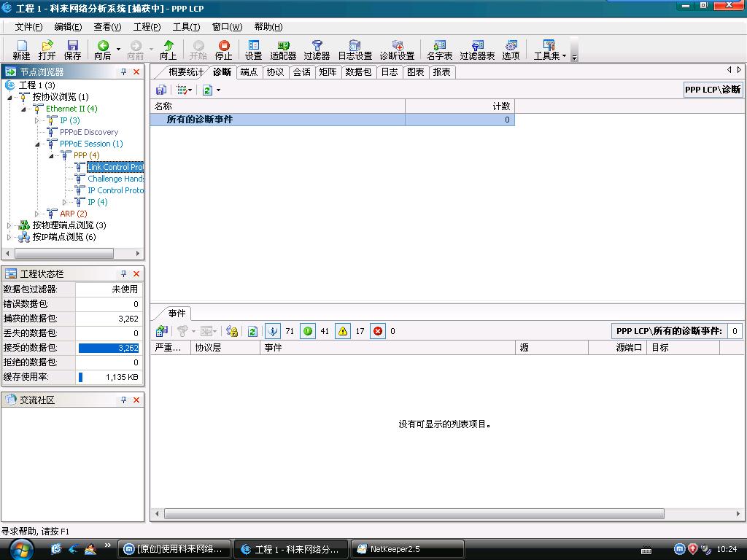The image size is (747, 560).
Task: Open the 工具集 dropdown arrow
Action: click(x=564, y=56)
